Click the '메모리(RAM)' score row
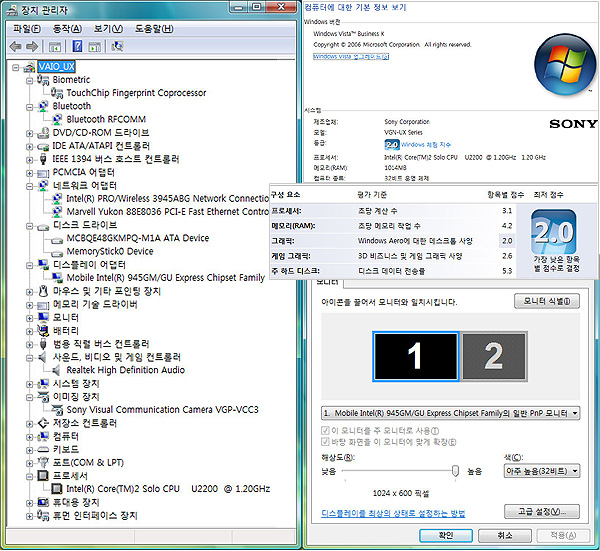This screenshot has width=600, height=551. pyautogui.click(x=392, y=226)
